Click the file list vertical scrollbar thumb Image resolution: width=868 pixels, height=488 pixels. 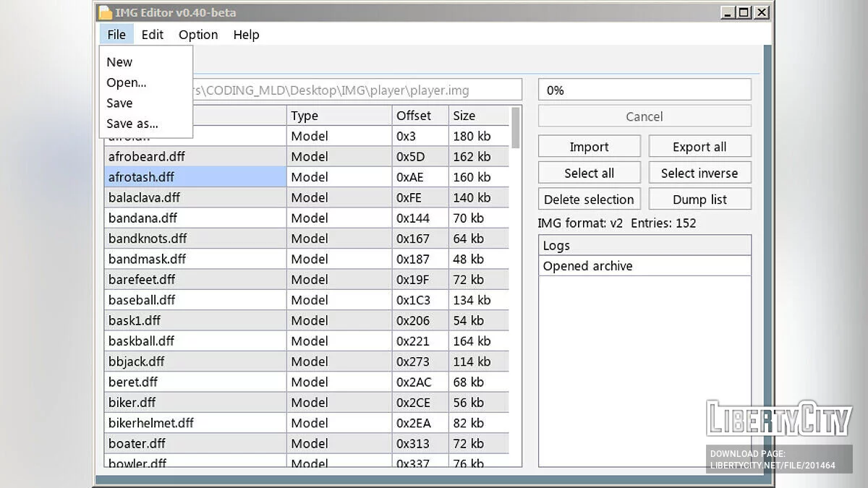coord(516,127)
